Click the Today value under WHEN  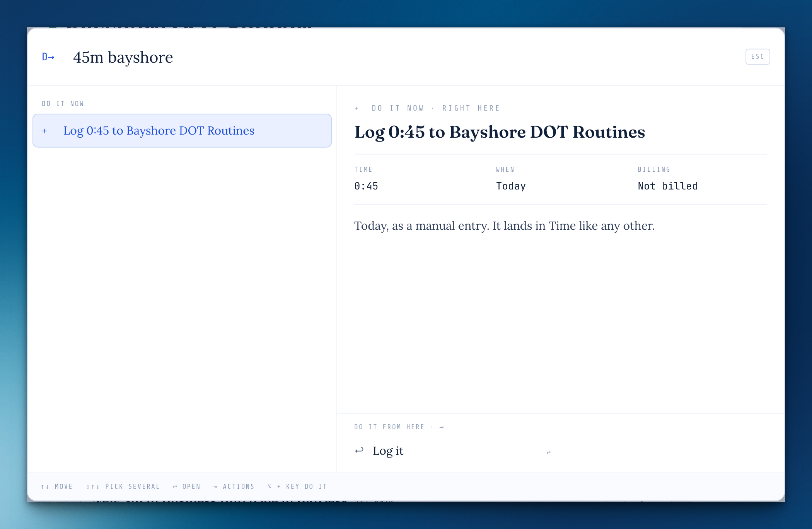coord(511,186)
